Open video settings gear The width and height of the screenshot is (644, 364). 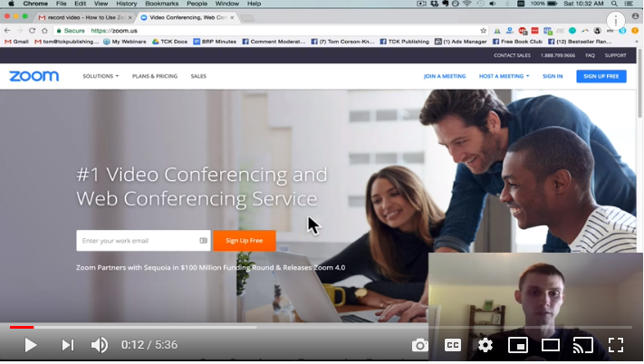pos(485,345)
